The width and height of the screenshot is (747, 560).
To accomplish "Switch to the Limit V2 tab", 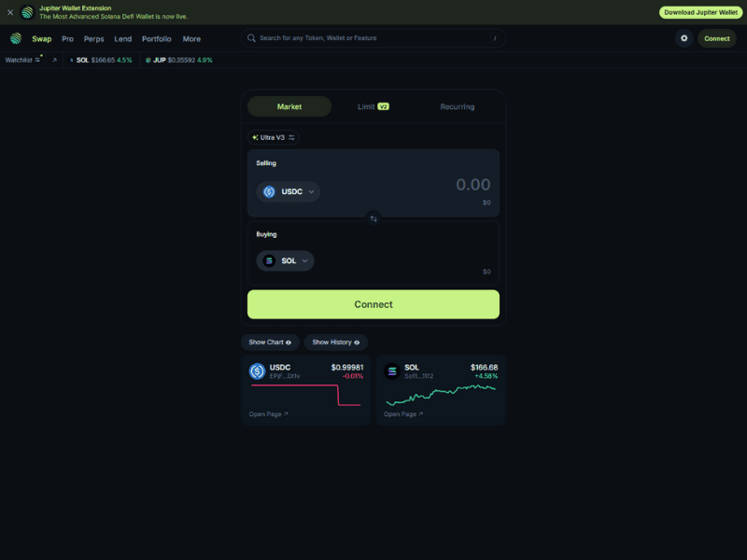I will click(373, 105).
